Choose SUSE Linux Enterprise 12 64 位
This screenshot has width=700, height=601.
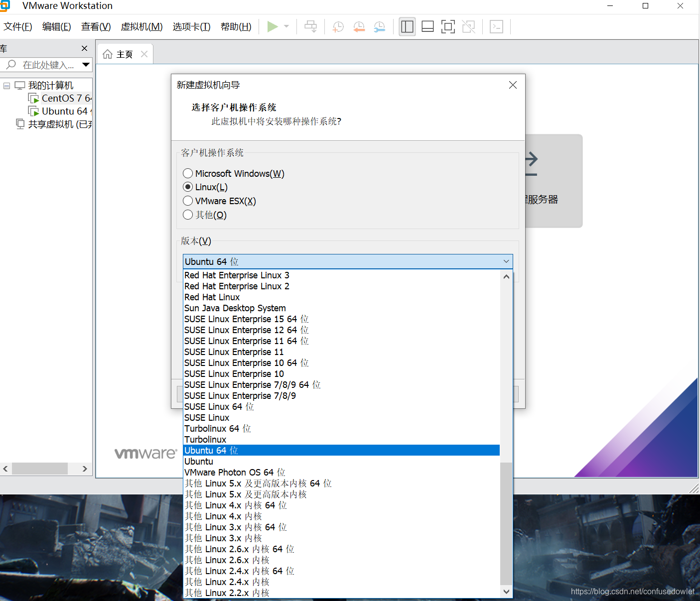[341, 330]
